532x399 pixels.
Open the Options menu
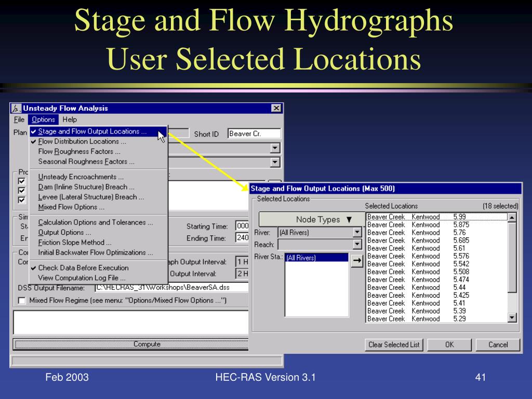pos(44,119)
